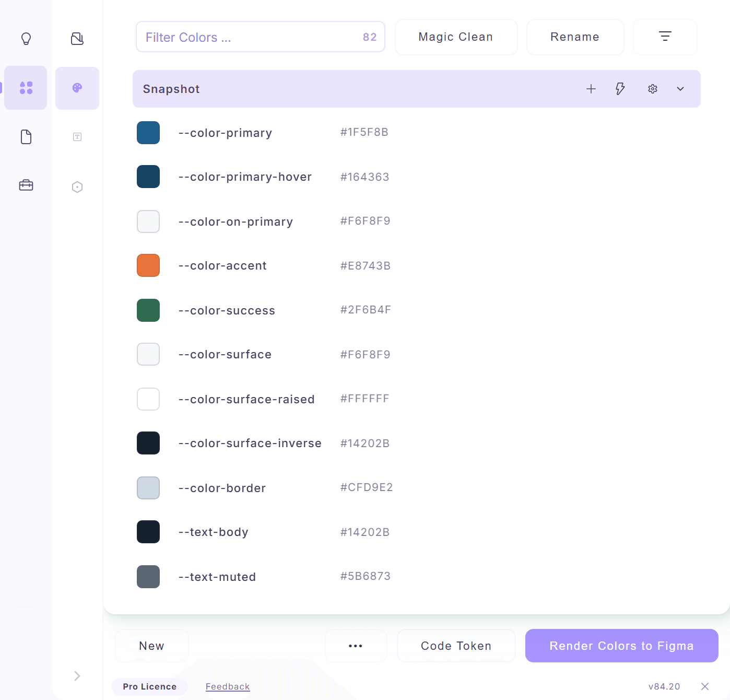Click the --text-muted gray swatch
This screenshot has width=730, height=700.
point(148,577)
